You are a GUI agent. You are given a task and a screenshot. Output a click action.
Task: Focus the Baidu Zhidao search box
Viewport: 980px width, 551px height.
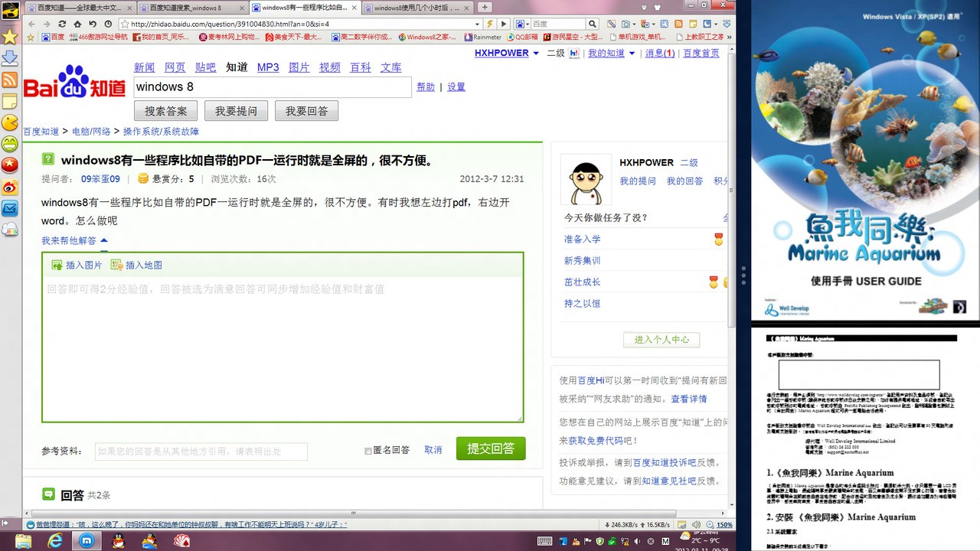(x=273, y=87)
